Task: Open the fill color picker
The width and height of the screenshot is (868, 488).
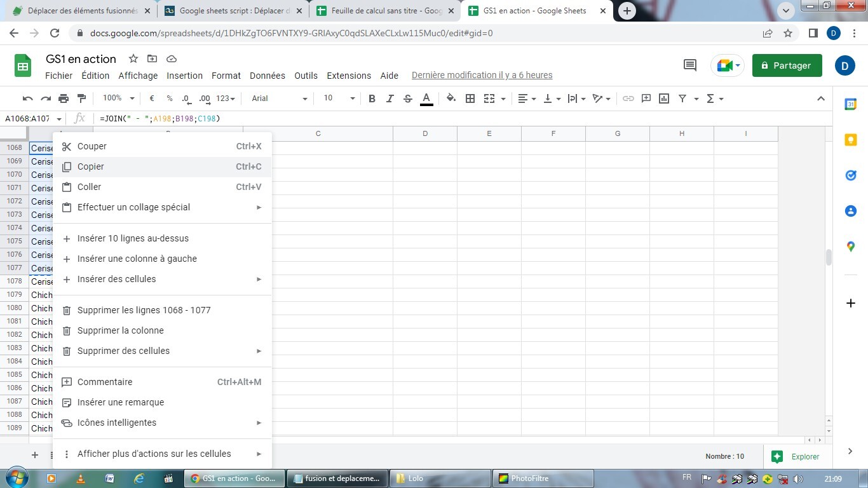Action: (x=451, y=98)
